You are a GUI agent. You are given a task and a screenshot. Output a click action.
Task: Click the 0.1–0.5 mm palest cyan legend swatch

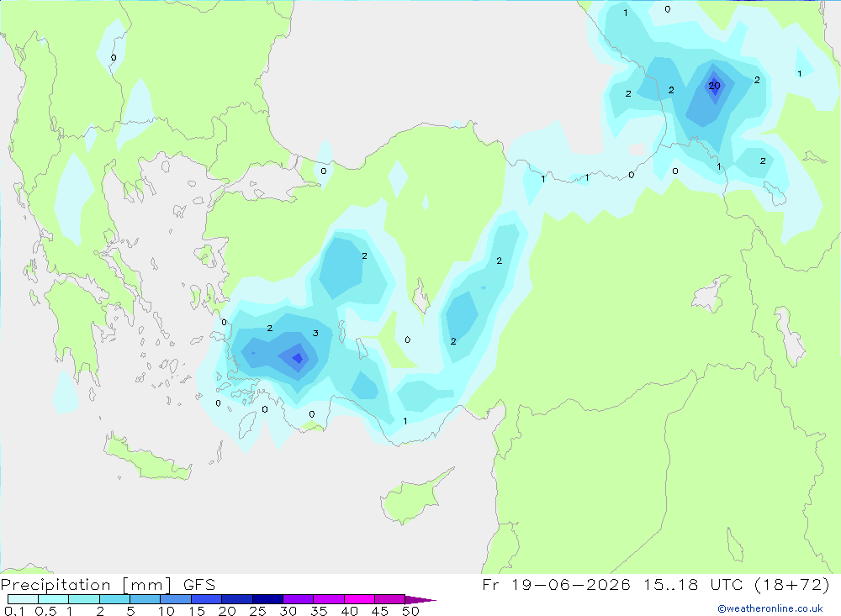23,599
